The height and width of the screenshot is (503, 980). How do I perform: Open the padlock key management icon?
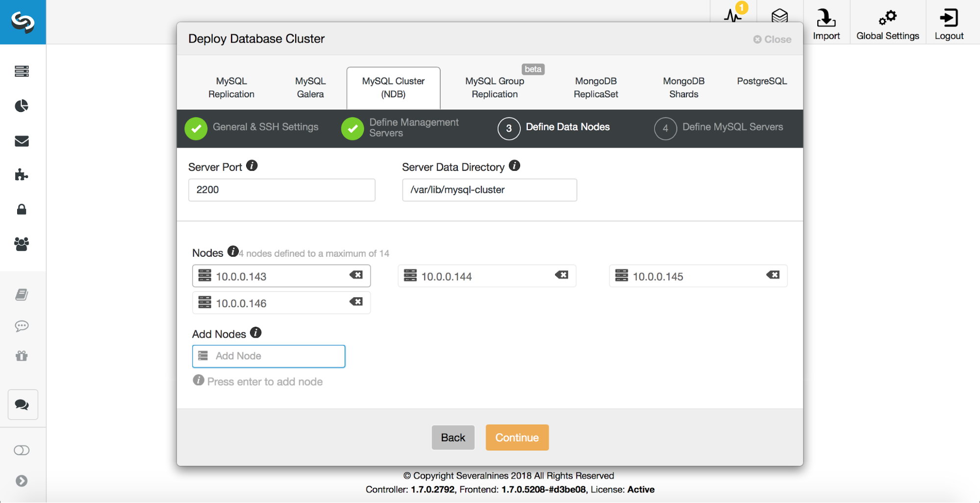click(x=22, y=210)
